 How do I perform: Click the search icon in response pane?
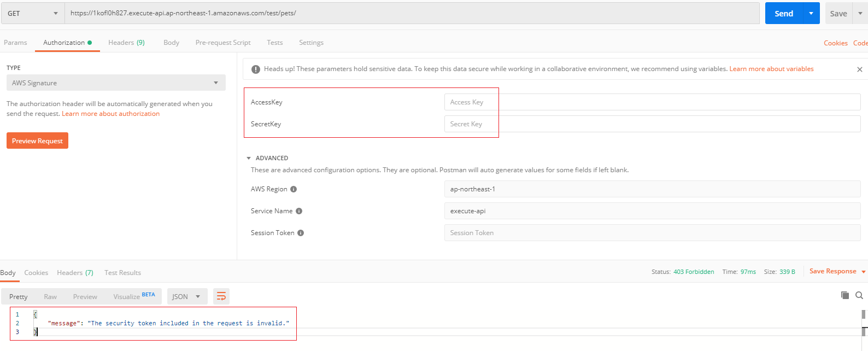[x=859, y=295]
